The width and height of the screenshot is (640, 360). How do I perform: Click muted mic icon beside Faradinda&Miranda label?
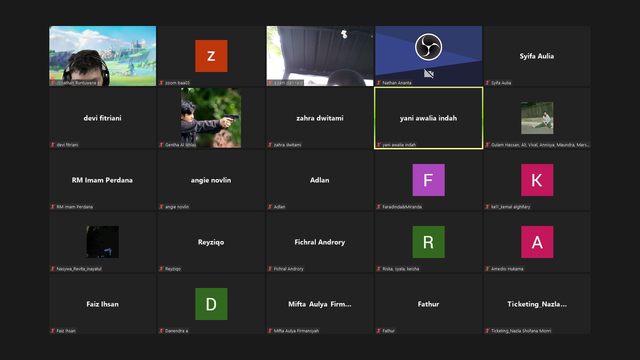click(379, 207)
